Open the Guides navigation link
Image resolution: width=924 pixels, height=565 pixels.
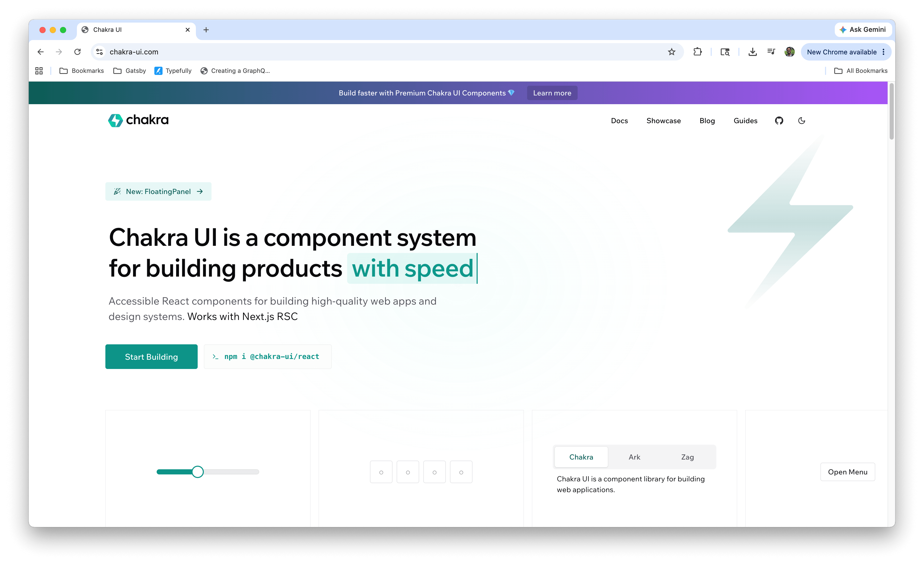(745, 121)
